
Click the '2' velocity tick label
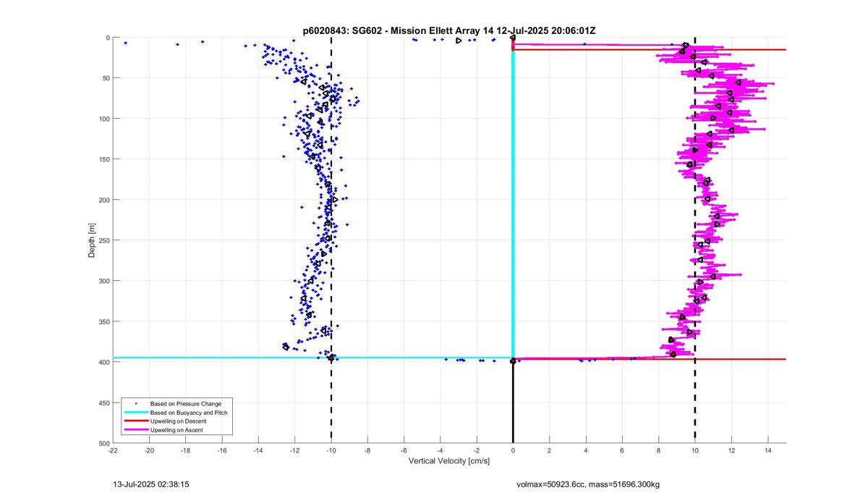(549, 450)
